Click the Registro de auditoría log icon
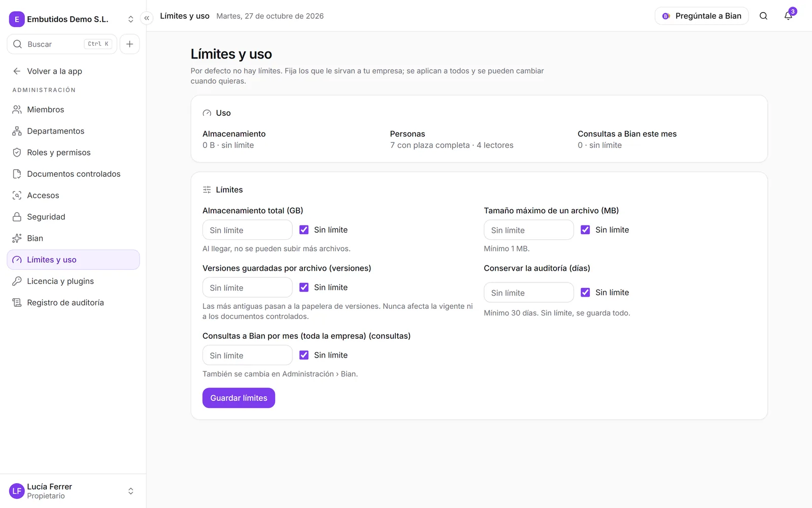The width and height of the screenshot is (812, 508). pos(17,303)
